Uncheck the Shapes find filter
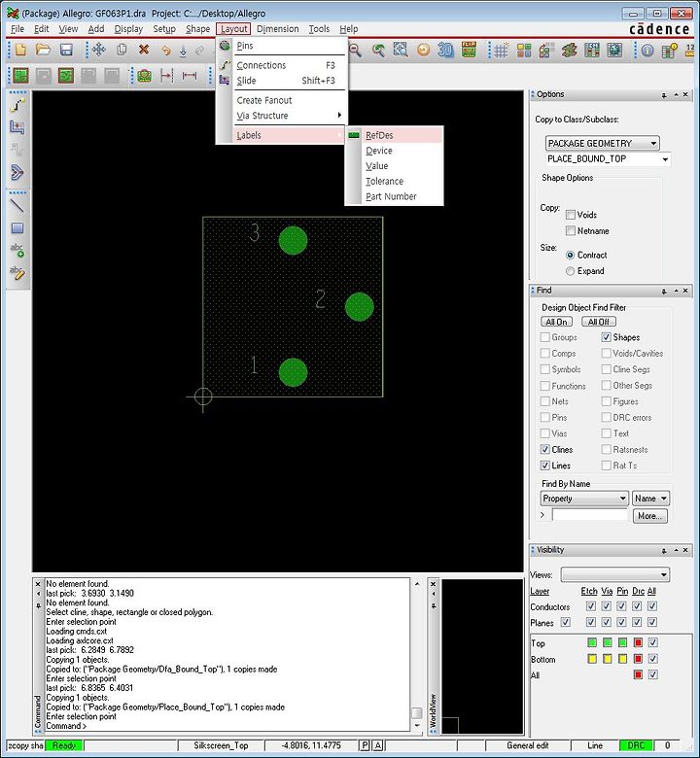Viewport: 700px width, 758px height. [606, 337]
